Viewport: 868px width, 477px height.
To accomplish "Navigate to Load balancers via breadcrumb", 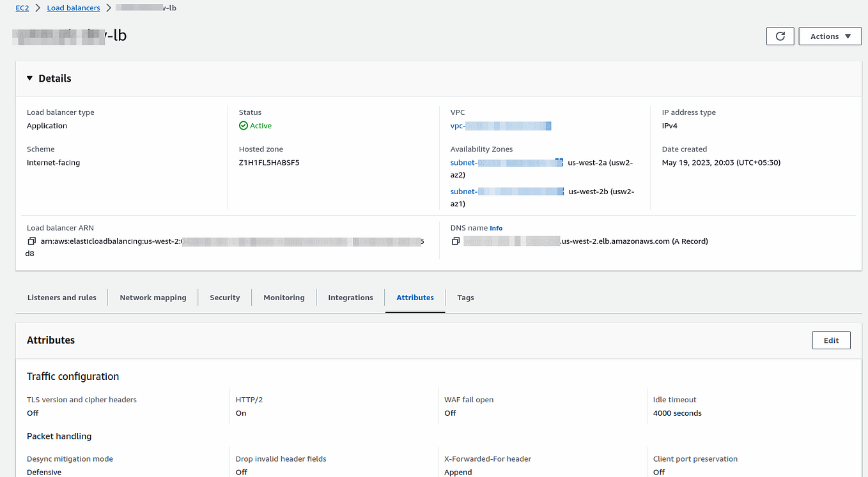I will tap(73, 8).
